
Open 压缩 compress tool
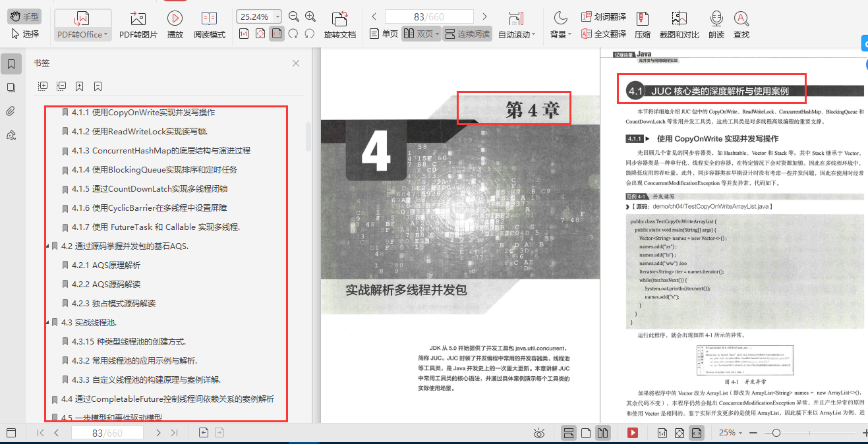pyautogui.click(x=642, y=25)
